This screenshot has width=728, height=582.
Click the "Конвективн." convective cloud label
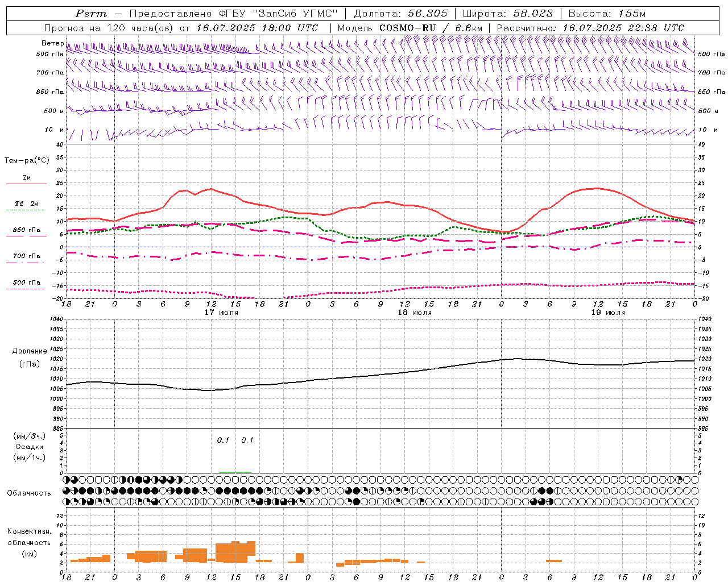pos(30,531)
